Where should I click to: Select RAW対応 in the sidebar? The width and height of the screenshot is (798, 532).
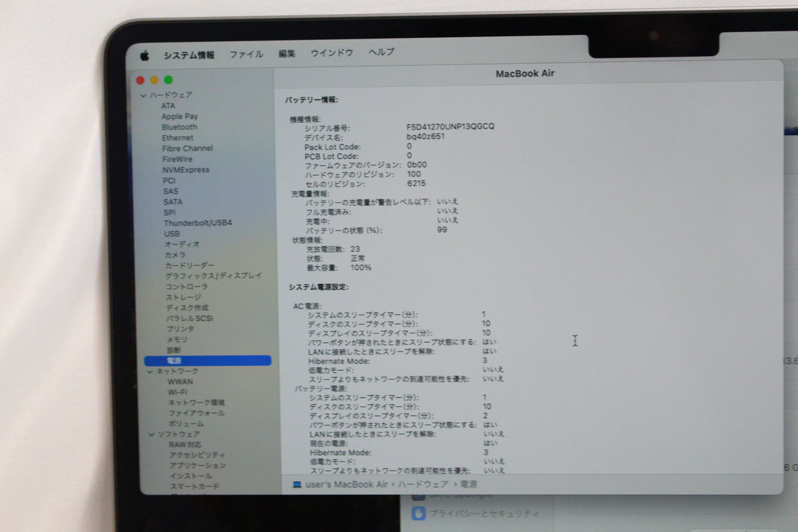point(185,444)
